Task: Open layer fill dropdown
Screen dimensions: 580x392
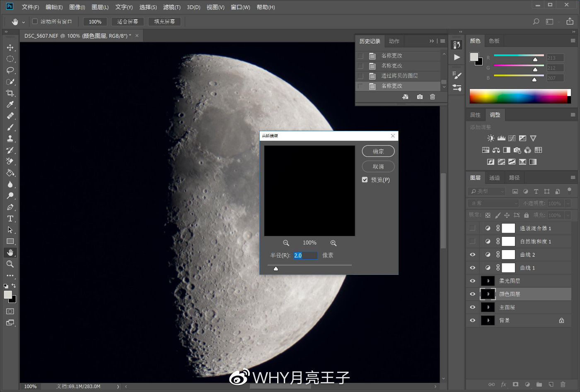Action: [568, 215]
